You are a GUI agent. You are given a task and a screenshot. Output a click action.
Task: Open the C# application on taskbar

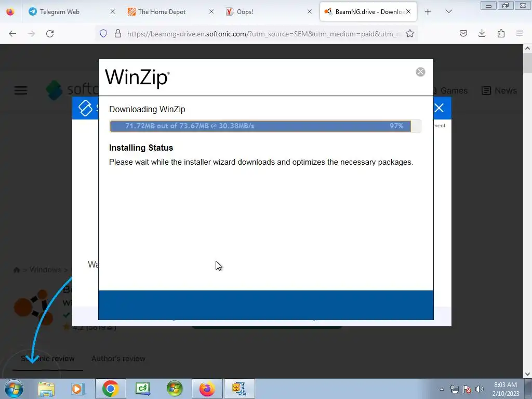click(x=143, y=389)
